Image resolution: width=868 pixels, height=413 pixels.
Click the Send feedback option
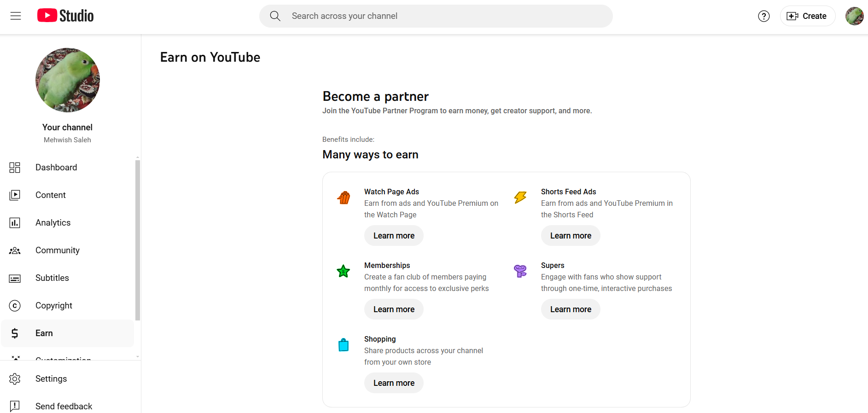coord(64,406)
